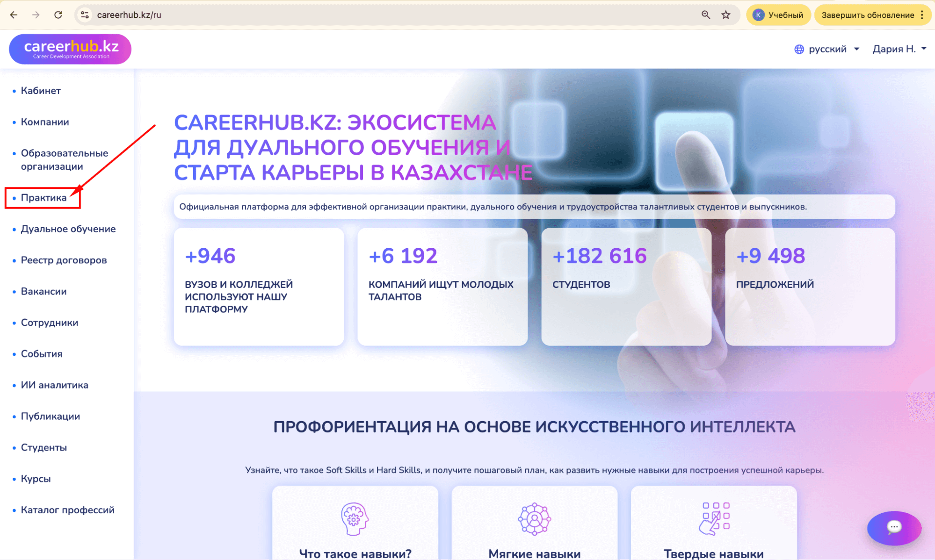The width and height of the screenshot is (935, 560).
Task: Expand the русский language dropdown
Action: (x=827, y=49)
